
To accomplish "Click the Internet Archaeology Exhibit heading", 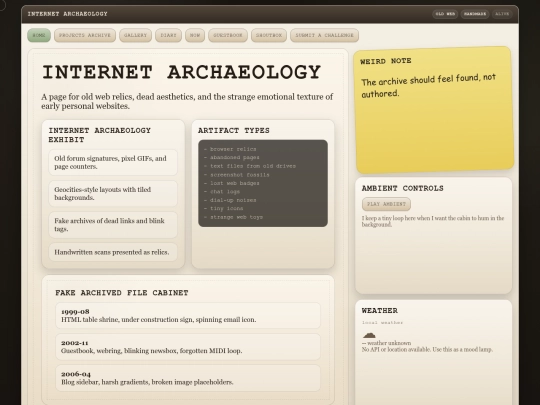I will [x=100, y=135].
